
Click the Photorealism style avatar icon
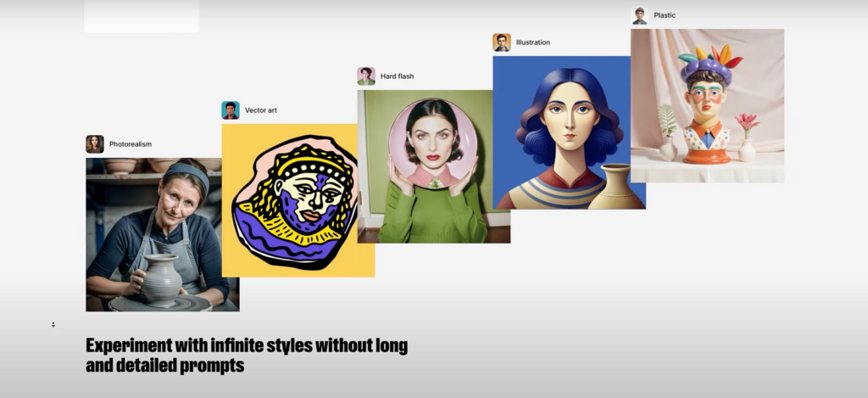tap(95, 144)
